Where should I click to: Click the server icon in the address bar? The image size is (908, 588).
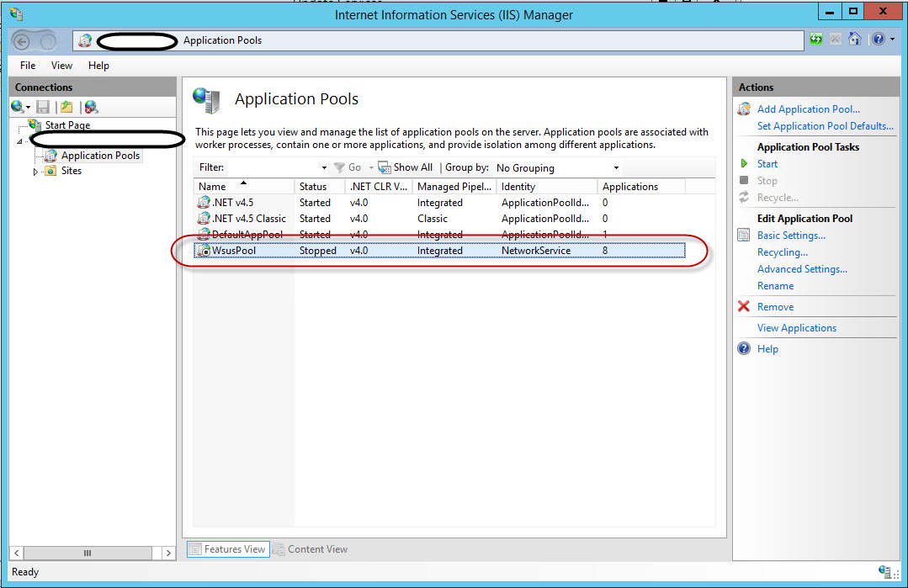click(84, 40)
